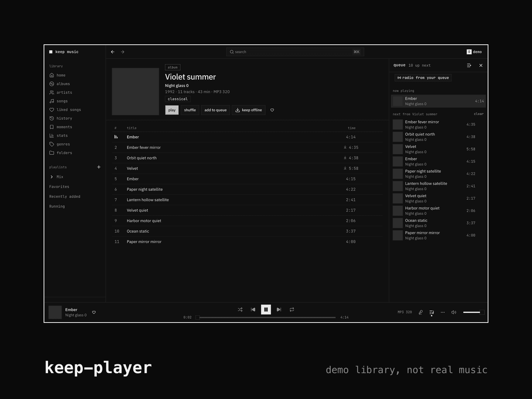Open lyrics microphone icon in player bar
The width and height of the screenshot is (532, 399).
coord(420,312)
